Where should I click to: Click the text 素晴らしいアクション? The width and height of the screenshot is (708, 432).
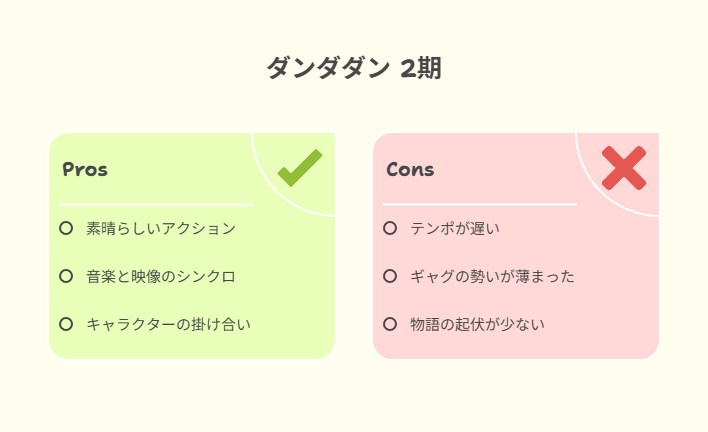pos(161,228)
